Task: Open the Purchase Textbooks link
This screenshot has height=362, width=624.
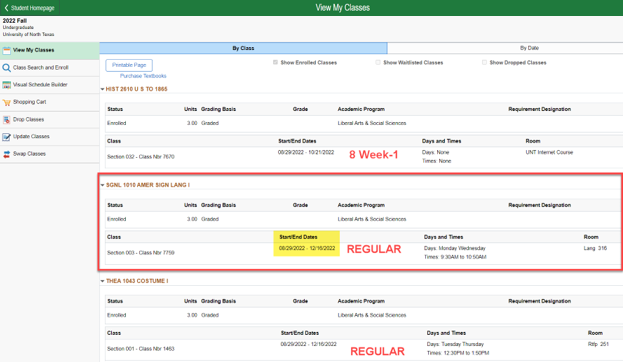Action: pyautogui.click(x=143, y=76)
